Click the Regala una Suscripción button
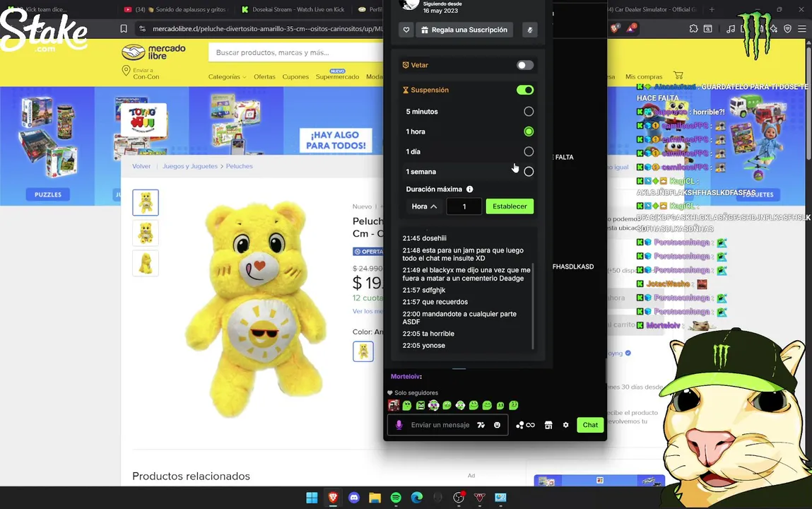Screen dimensions: 812x509 [464, 30]
